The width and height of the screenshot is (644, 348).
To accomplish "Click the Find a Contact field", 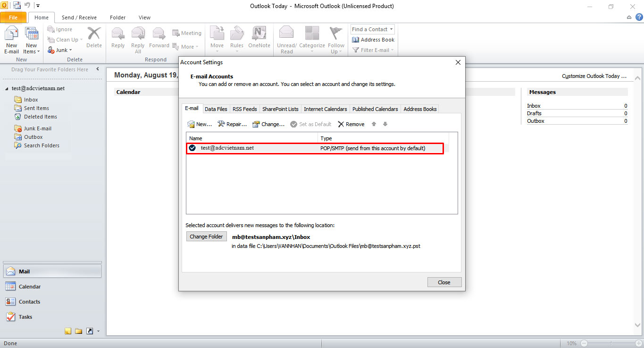I will [x=372, y=29].
